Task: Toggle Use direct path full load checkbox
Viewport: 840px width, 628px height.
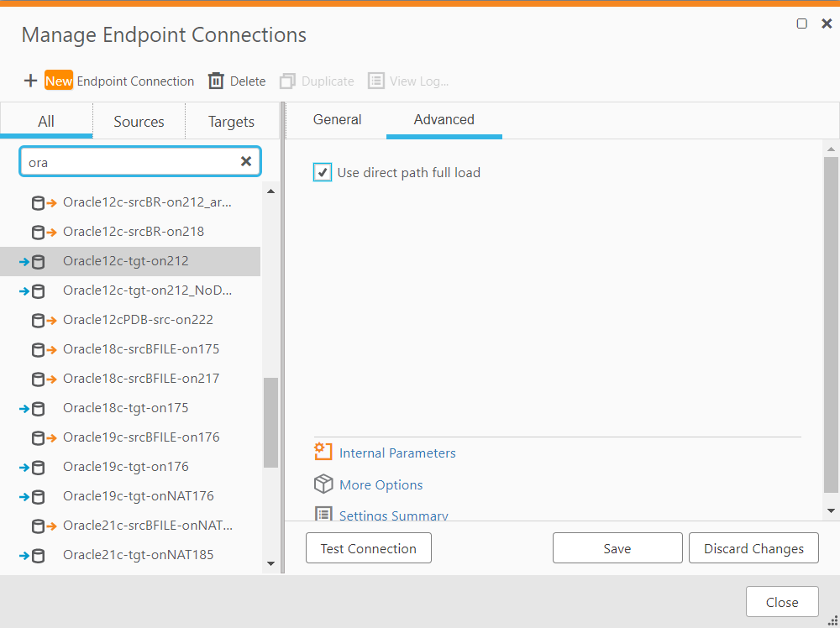Action: 323,173
